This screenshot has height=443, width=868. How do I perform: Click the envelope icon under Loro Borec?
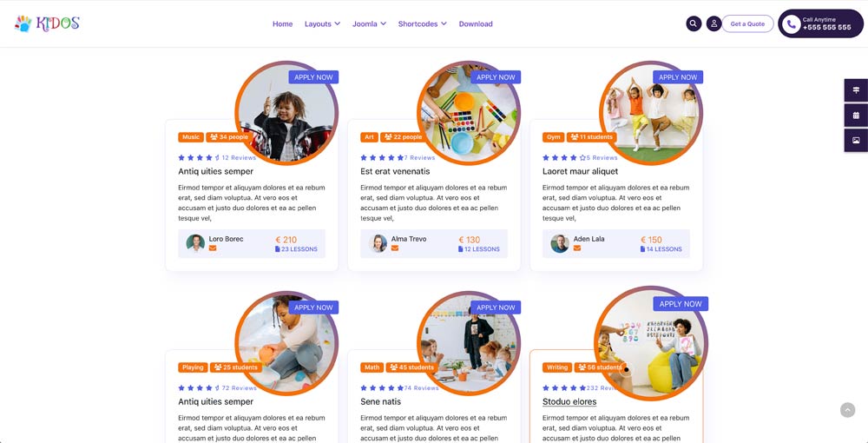(213, 248)
